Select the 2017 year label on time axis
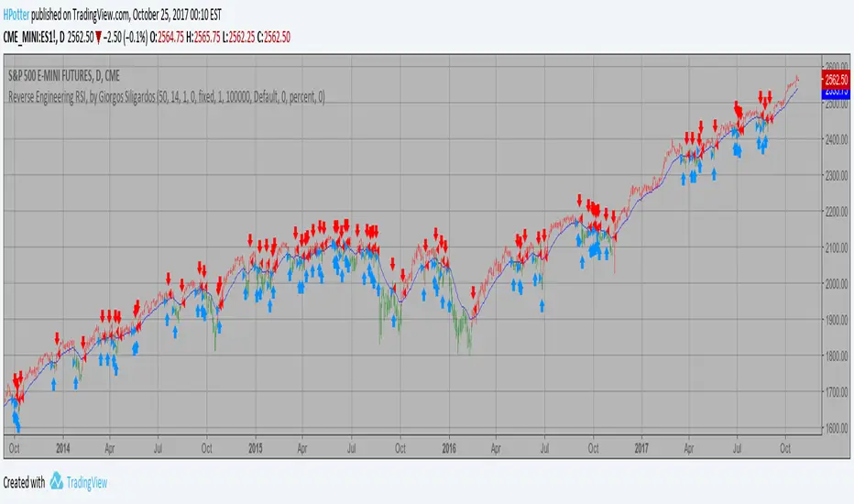 pos(641,448)
